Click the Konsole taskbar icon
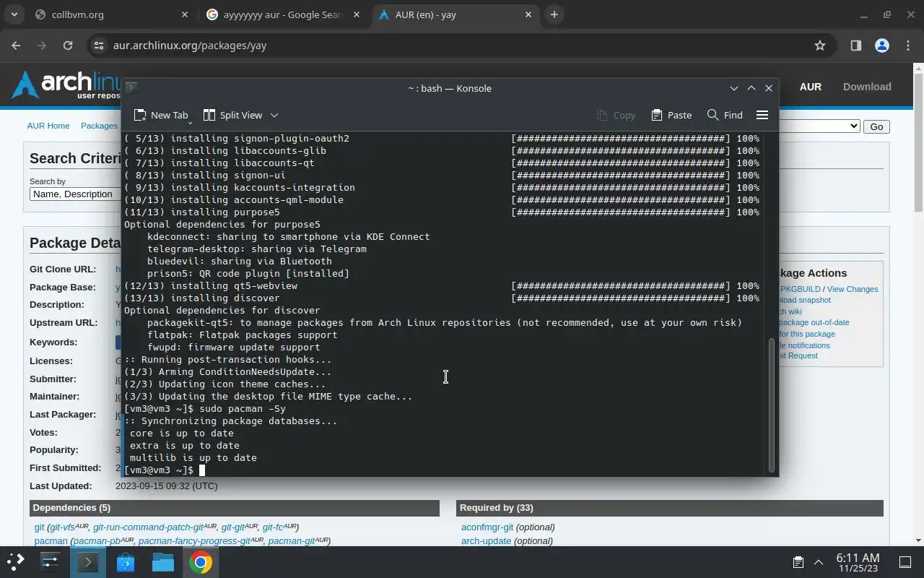The width and height of the screenshot is (924, 578). click(88, 561)
